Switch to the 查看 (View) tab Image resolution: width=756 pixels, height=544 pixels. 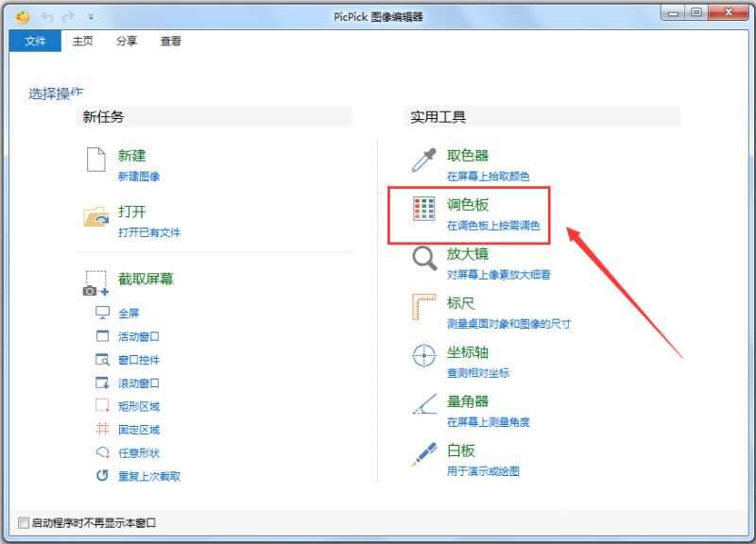click(171, 42)
